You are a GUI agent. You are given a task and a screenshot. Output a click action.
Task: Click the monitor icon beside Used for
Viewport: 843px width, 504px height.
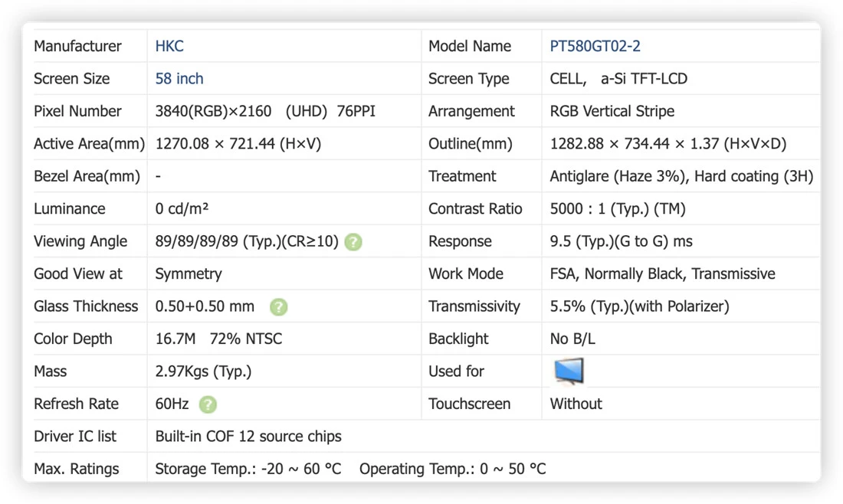click(569, 371)
